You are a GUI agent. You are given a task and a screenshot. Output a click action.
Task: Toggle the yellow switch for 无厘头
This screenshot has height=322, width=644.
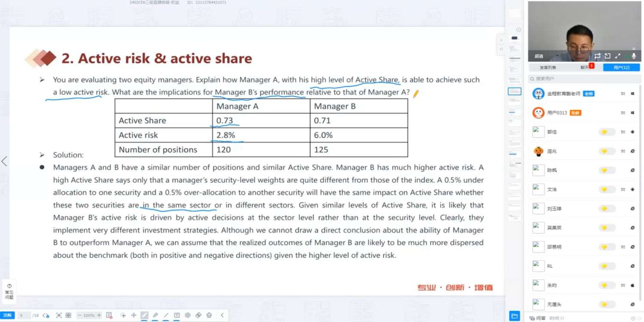click(607, 304)
